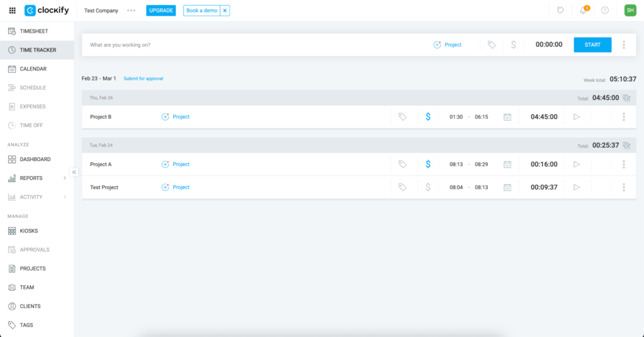This screenshot has height=337, width=644.
Task: Collapse the sidebar with double-chevron
Action: 74,172
